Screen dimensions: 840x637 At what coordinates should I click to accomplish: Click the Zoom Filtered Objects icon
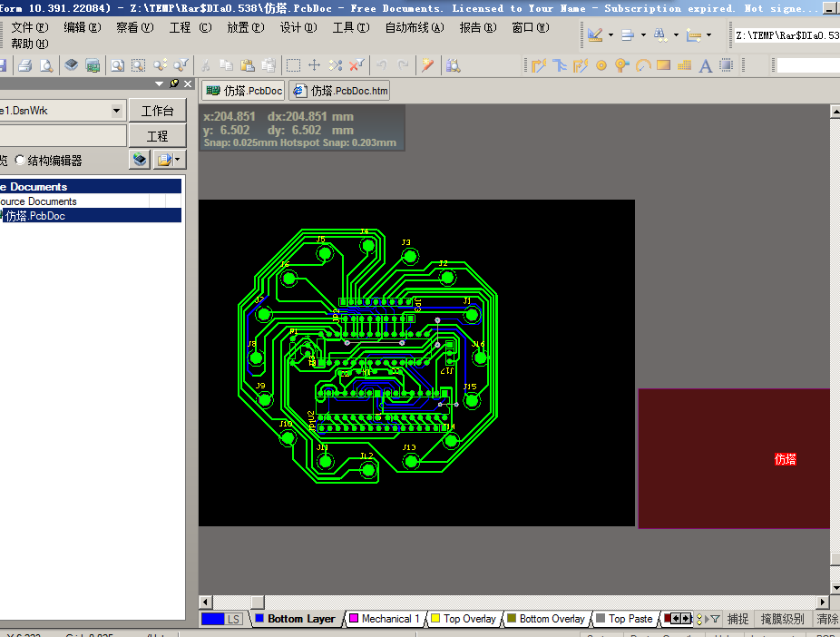pos(181,65)
